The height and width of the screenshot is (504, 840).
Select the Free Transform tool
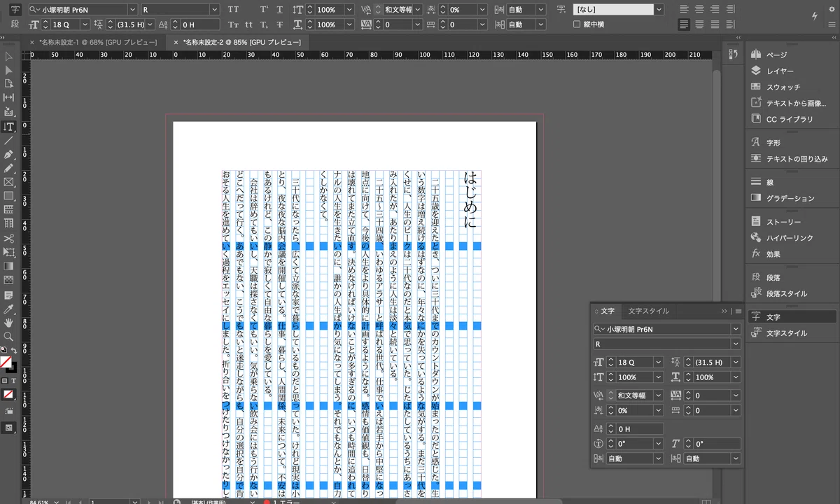tap(8, 252)
